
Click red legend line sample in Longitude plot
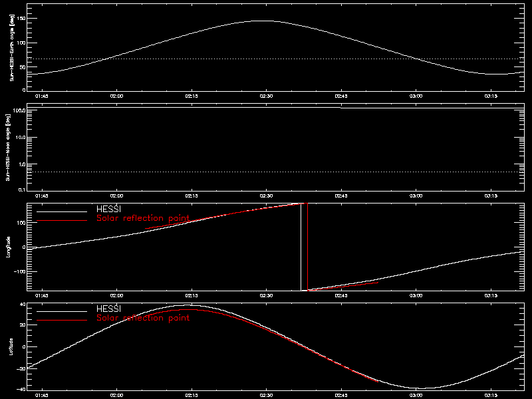62,221
